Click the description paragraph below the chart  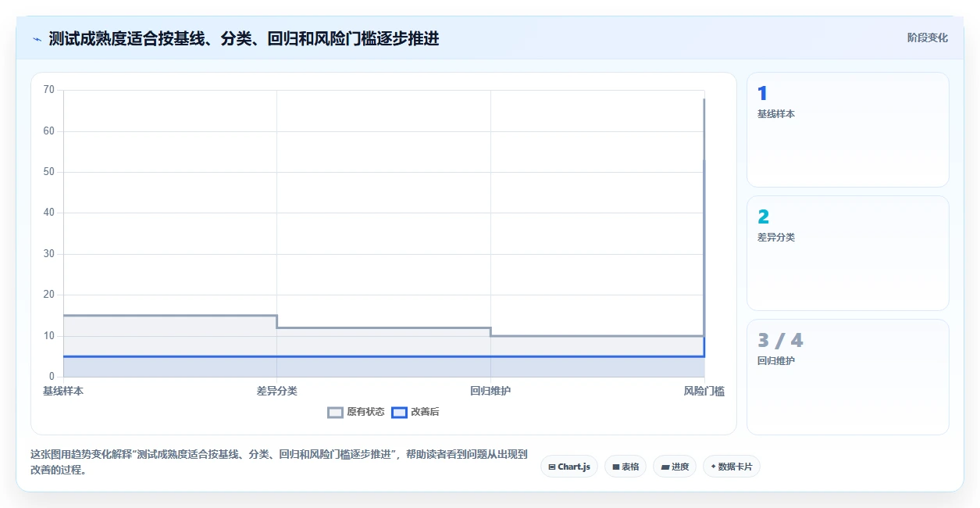[x=279, y=462]
